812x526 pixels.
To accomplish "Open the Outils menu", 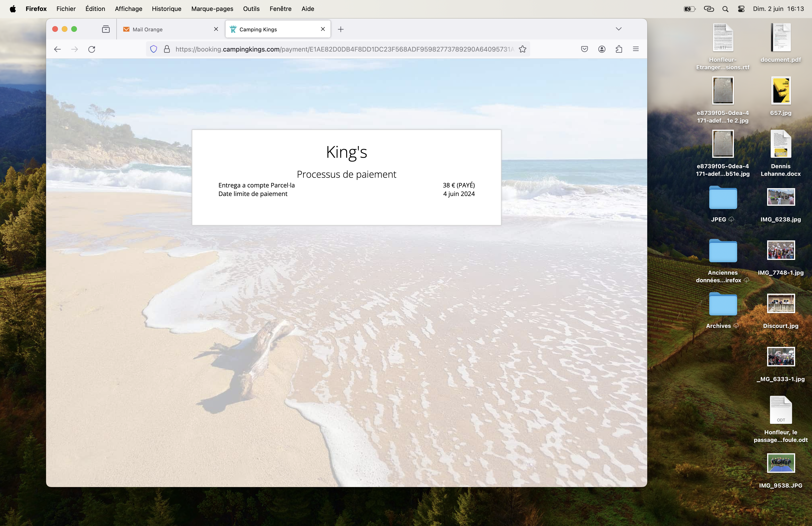I will (x=251, y=9).
